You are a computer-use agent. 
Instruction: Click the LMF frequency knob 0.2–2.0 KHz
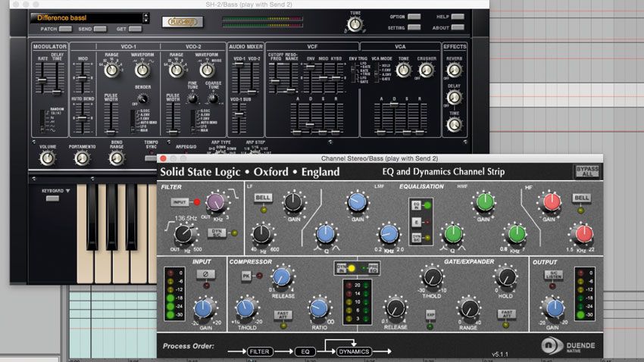click(x=389, y=234)
